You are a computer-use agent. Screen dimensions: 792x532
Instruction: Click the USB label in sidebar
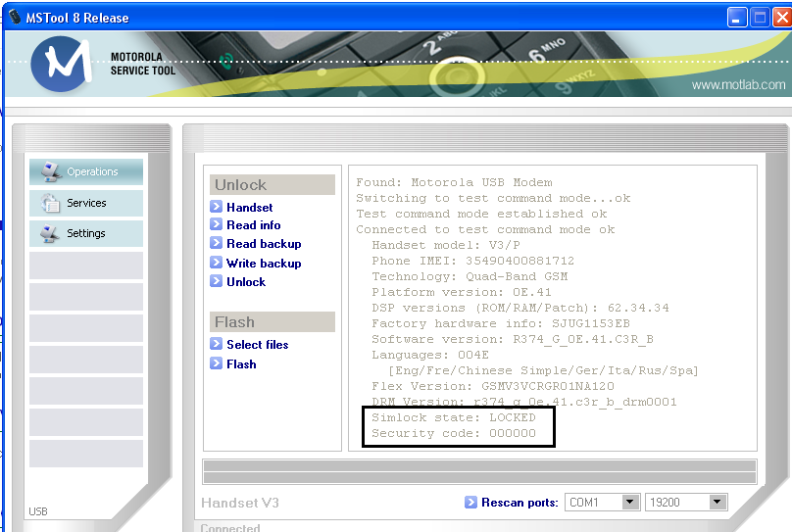coord(38,511)
